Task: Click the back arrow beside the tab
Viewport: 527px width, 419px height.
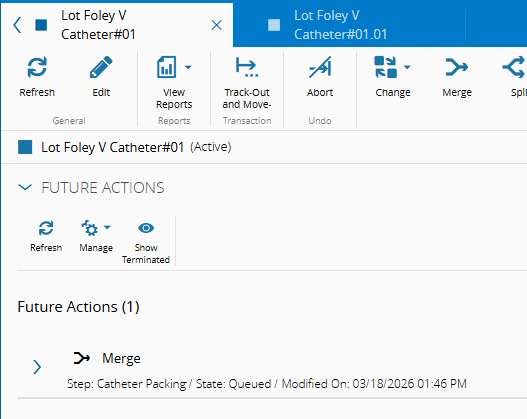Action: (x=17, y=25)
